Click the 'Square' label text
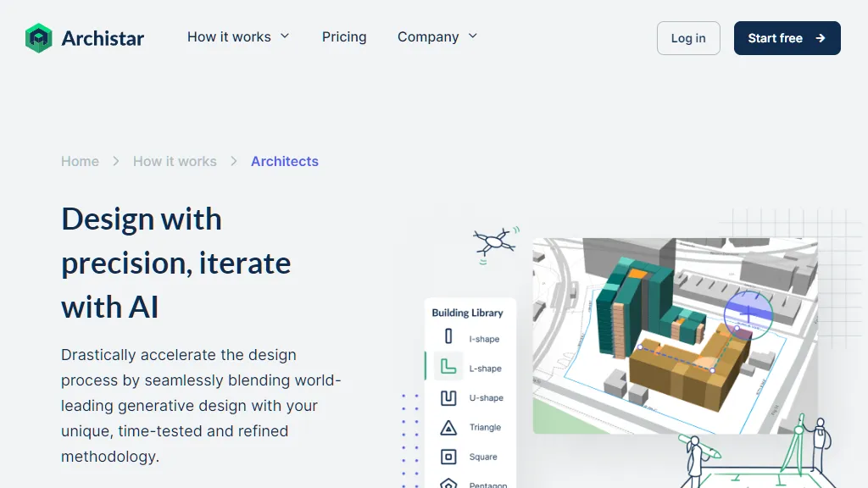This screenshot has height=488, width=868. pyautogui.click(x=483, y=457)
